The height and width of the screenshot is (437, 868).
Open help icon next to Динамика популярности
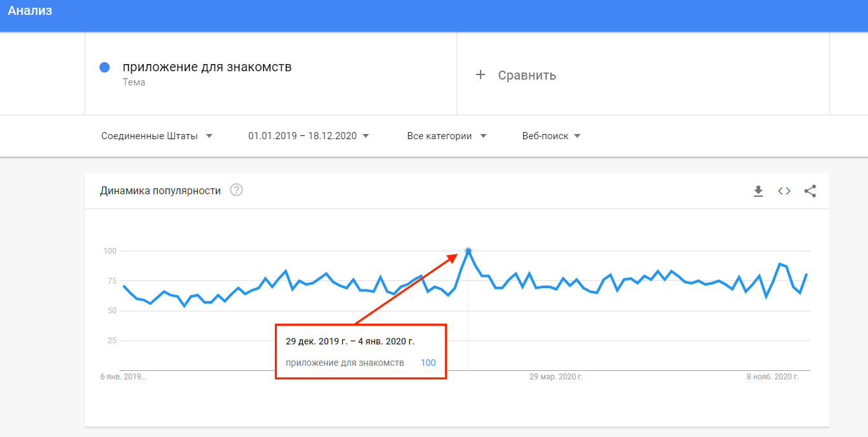[237, 190]
